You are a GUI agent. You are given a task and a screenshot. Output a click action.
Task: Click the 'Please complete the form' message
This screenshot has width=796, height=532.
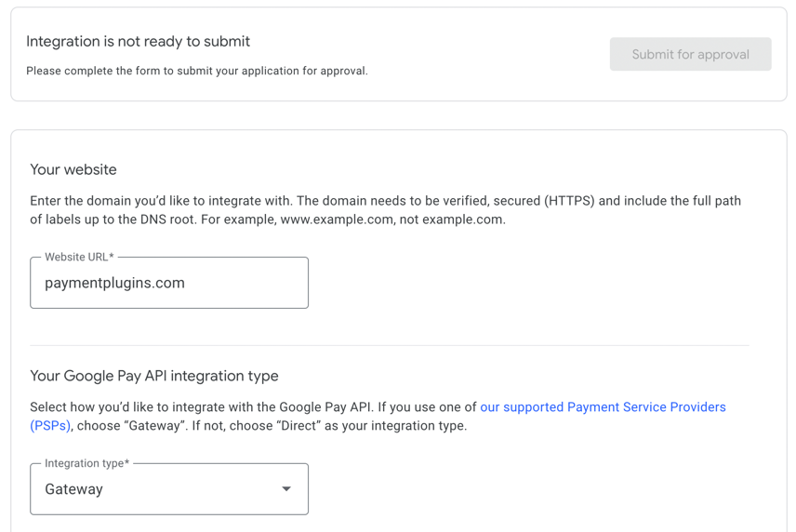(197, 71)
